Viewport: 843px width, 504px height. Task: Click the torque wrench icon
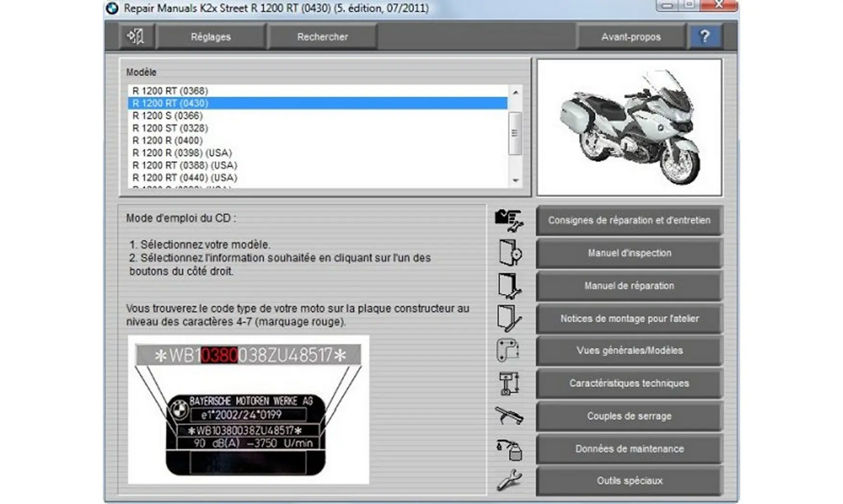(509, 415)
